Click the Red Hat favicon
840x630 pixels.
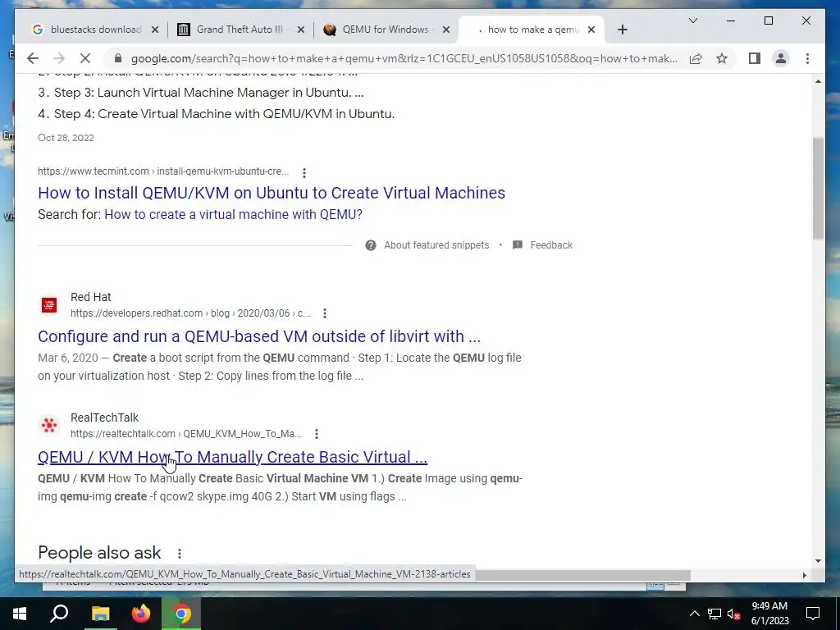[49, 305]
